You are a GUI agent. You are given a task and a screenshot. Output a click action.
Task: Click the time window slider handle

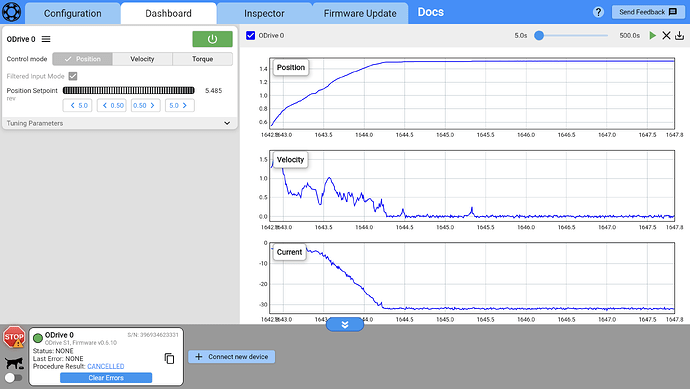(539, 36)
